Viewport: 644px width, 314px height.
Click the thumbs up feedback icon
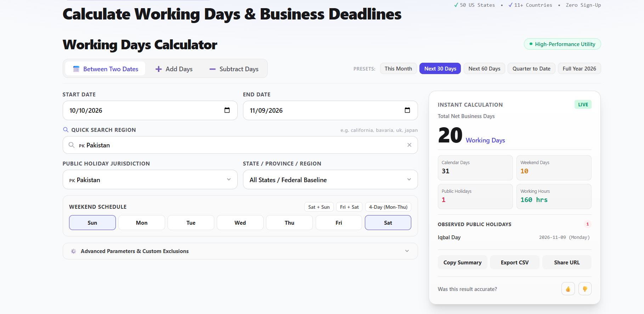568,289
